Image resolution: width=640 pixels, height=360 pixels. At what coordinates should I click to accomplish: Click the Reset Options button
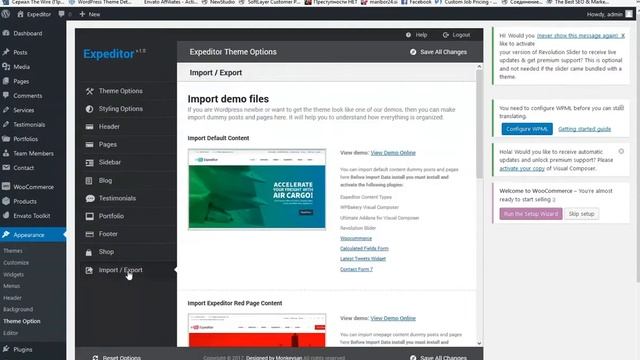click(x=117, y=357)
